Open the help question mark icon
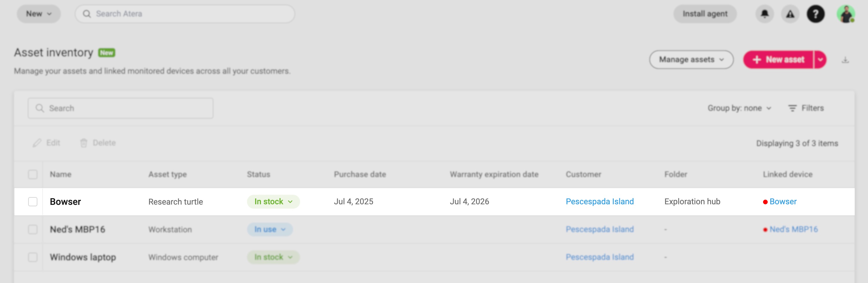 (x=816, y=14)
